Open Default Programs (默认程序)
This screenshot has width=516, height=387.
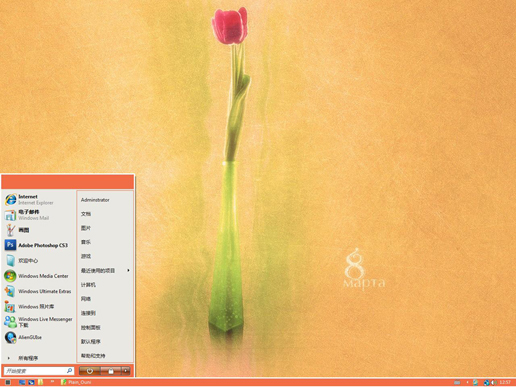coord(105,342)
